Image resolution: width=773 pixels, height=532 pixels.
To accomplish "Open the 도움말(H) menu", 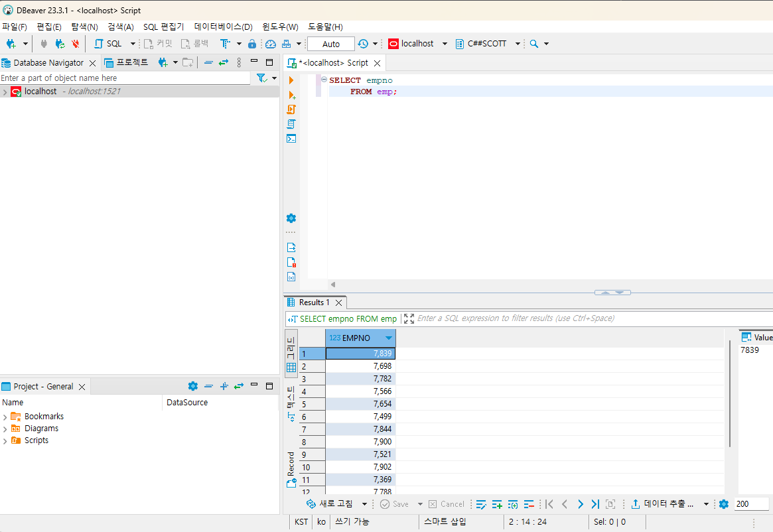I will (x=325, y=27).
